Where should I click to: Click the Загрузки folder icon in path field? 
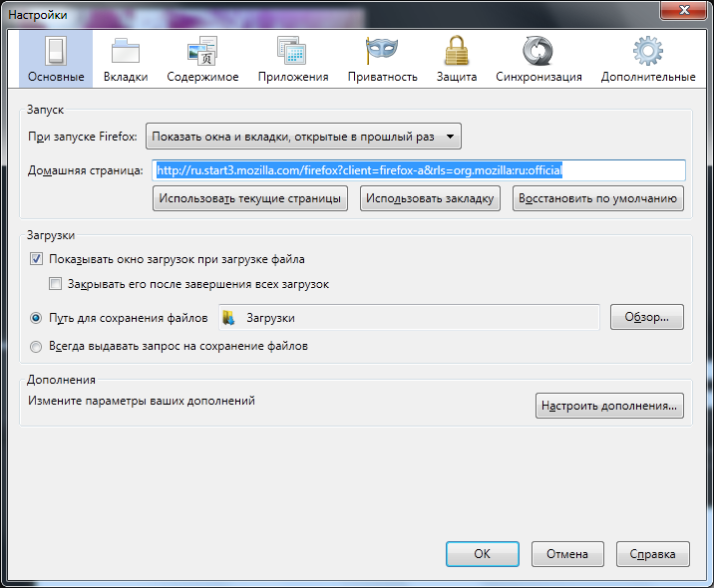point(228,318)
